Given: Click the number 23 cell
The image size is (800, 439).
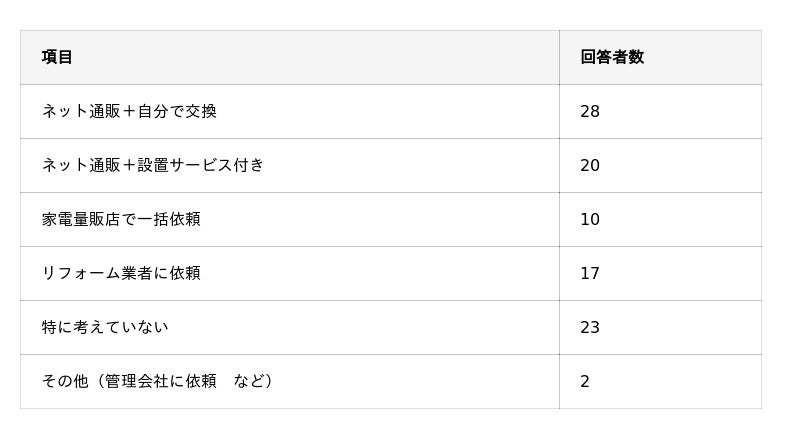Looking at the screenshot, I should (590, 327).
